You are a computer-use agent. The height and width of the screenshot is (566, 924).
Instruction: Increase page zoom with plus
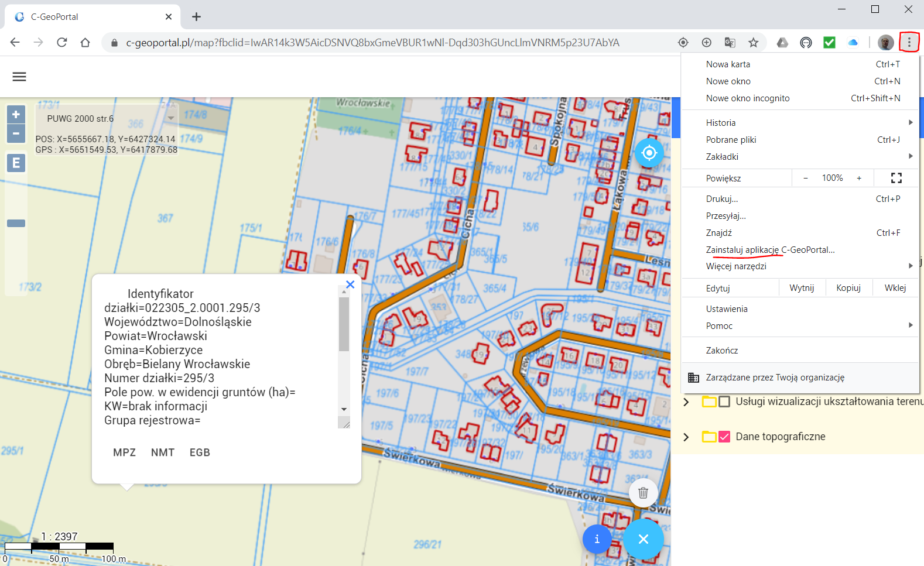pos(859,178)
